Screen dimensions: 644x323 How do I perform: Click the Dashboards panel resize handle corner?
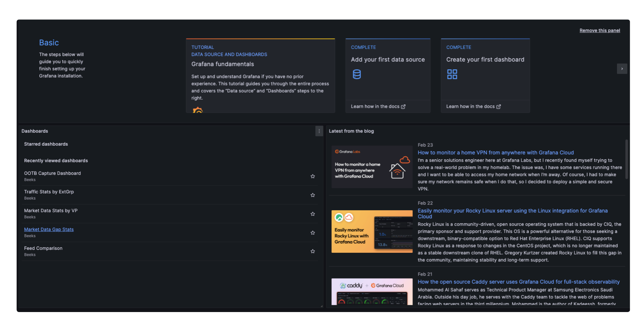[322, 306]
